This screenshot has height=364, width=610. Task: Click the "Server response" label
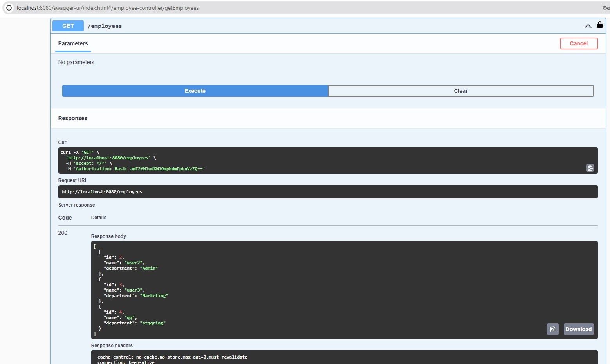tap(77, 205)
